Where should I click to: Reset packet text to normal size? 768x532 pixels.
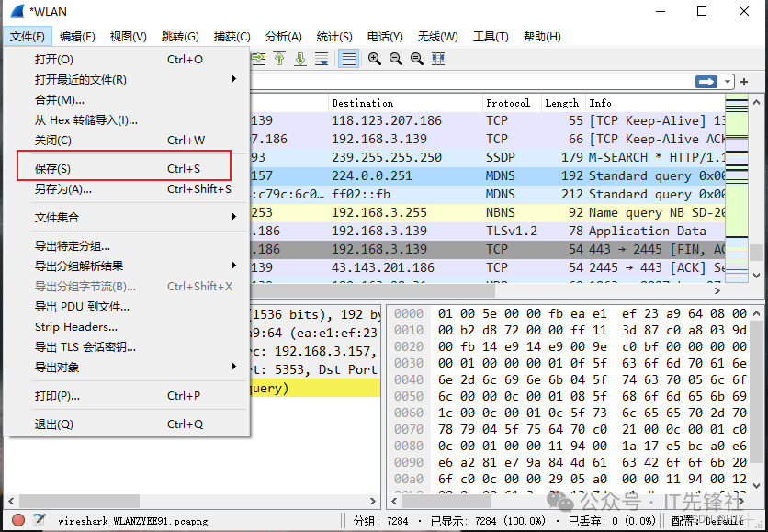point(416,59)
